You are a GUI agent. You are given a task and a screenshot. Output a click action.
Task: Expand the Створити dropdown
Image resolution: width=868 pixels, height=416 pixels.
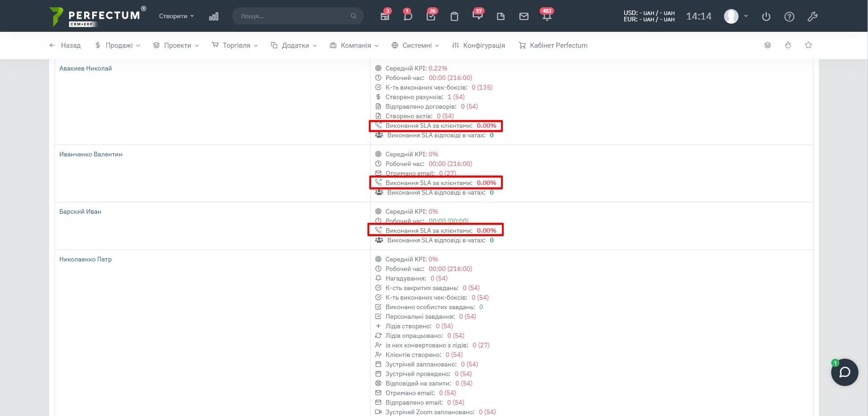click(x=176, y=16)
